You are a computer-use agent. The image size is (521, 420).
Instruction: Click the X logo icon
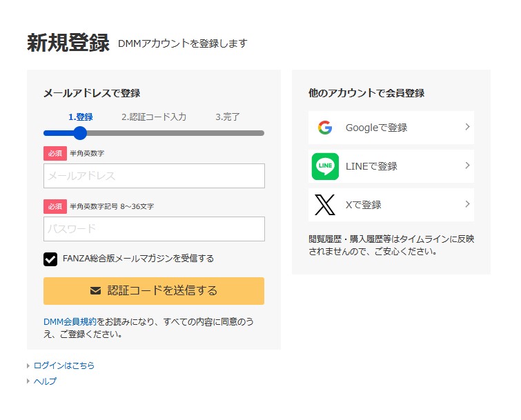click(x=325, y=205)
